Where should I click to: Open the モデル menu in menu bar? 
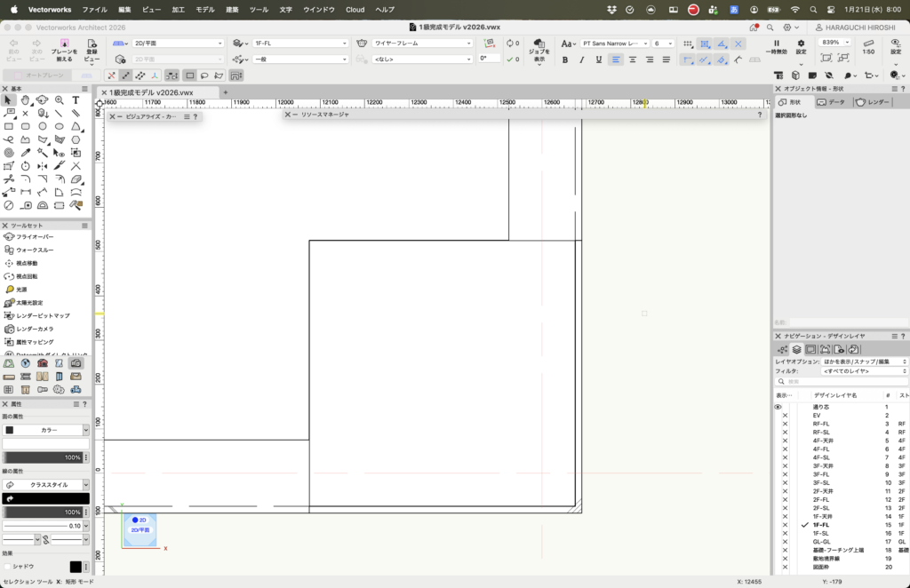click(x=204, y=9)
